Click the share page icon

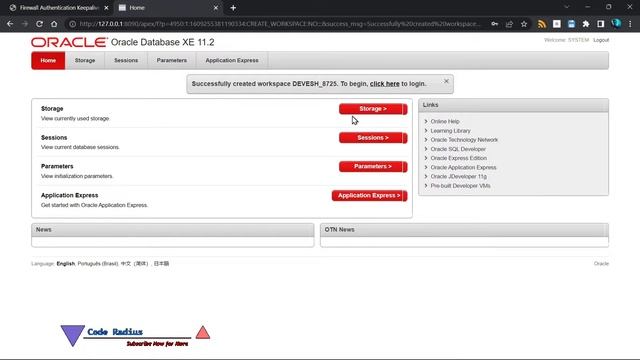[509, 24]
